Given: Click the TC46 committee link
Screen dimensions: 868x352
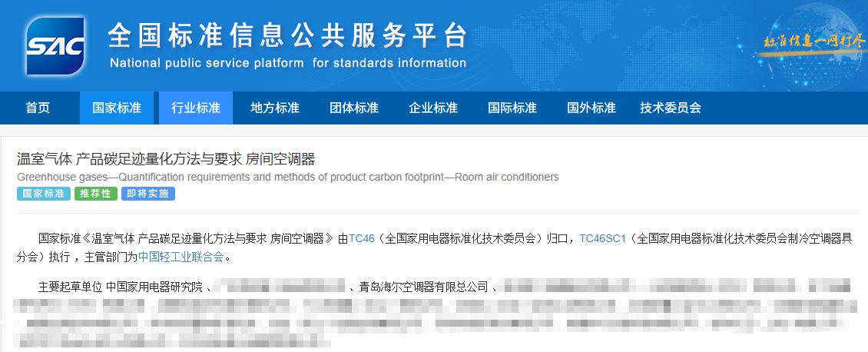Looking at the screenshot, I should [361, 238].
